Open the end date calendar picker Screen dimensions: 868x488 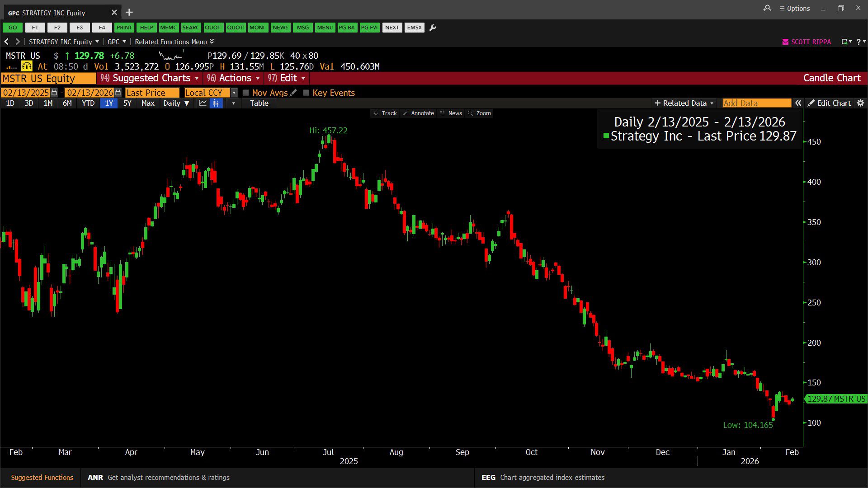click(118, 93)
